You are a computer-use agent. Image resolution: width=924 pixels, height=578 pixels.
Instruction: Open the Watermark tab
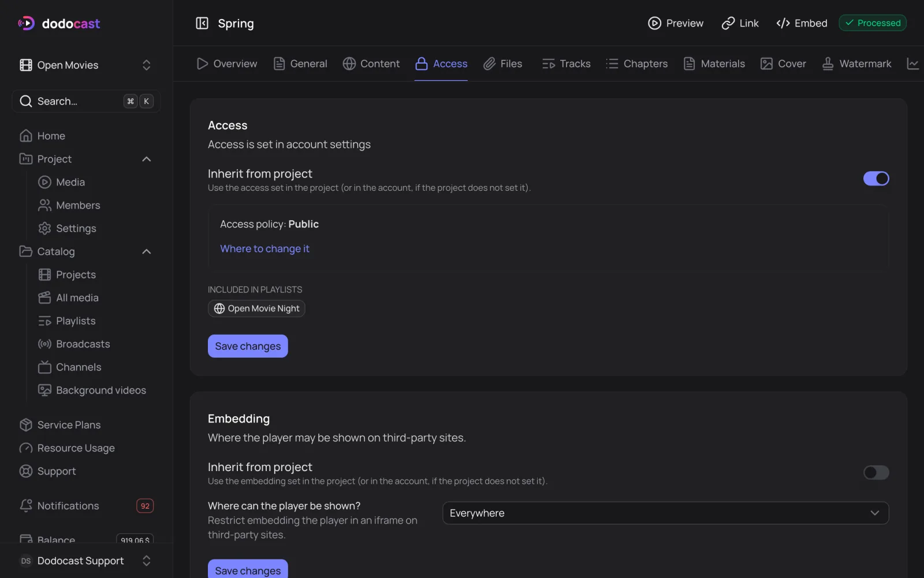tap(857, 64)
